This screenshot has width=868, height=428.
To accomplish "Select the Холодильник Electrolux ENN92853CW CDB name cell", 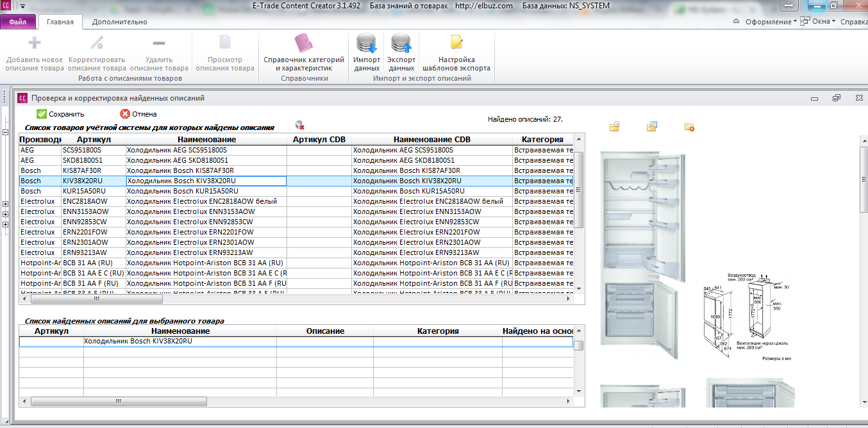I will [432, 222].
